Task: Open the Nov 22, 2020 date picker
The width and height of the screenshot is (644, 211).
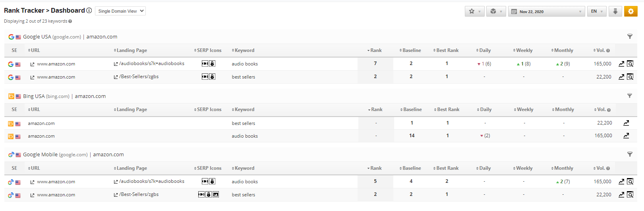Action: (x=547, y=12)
